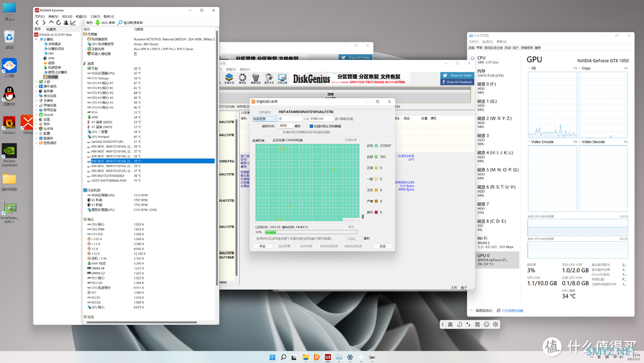Screen dimensions: 644x363
Task: Click 退出 button in scan dialog
Action: (382, 246)
